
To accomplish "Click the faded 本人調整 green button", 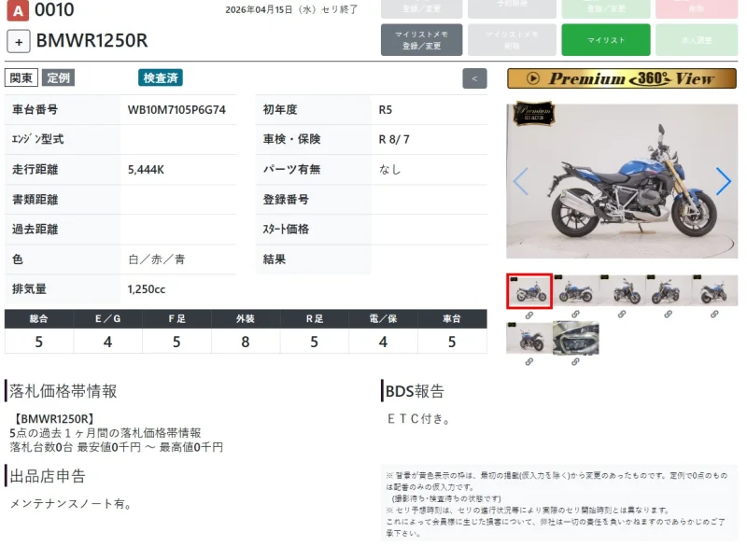I will tap(697, 40).
